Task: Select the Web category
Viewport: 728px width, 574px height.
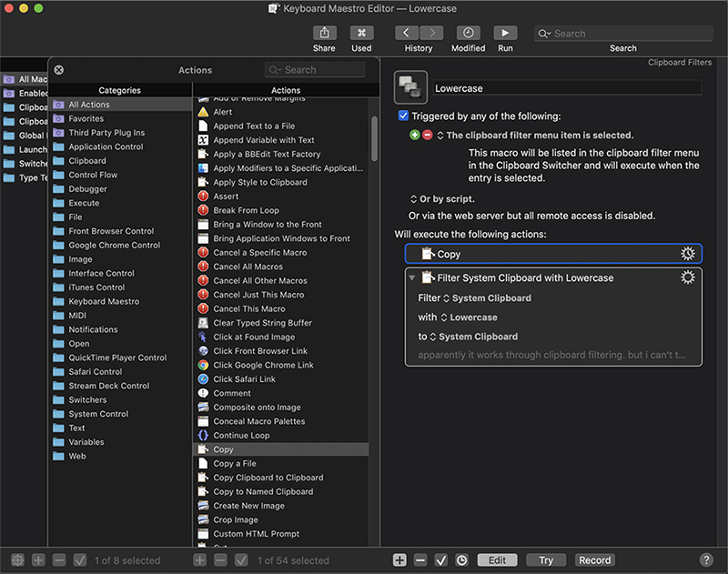Action: (120, 456)
